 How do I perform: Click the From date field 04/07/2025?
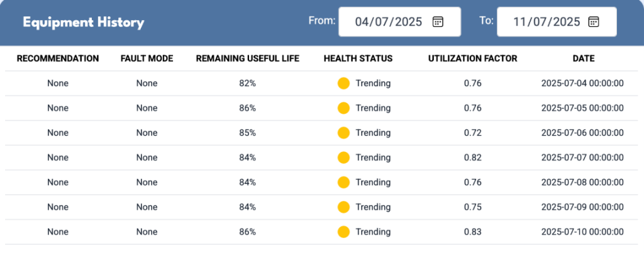[x=399, y=22]
